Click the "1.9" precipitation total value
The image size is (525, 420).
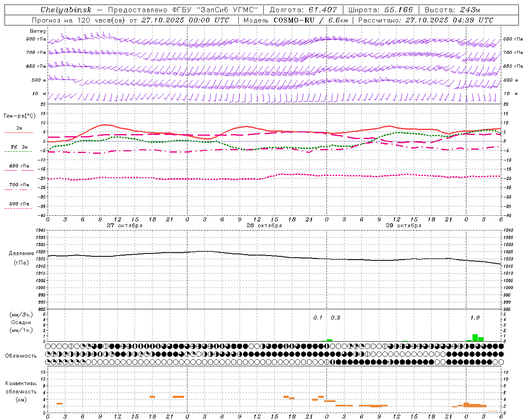475,318
